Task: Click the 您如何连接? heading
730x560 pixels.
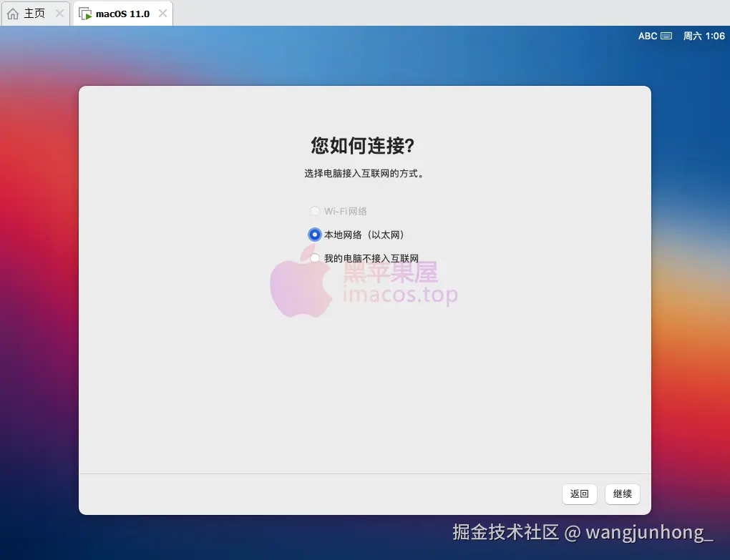Action: click(365, 146)
